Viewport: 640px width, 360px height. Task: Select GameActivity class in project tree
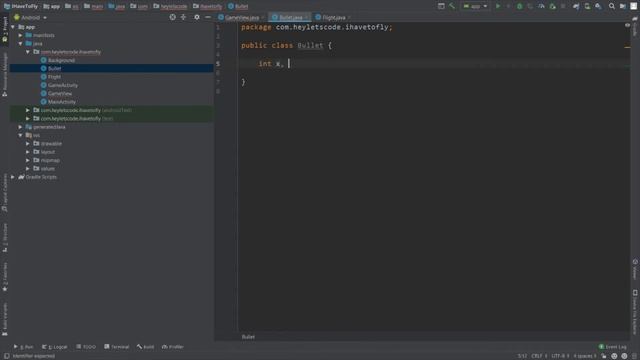coord(63,85)
